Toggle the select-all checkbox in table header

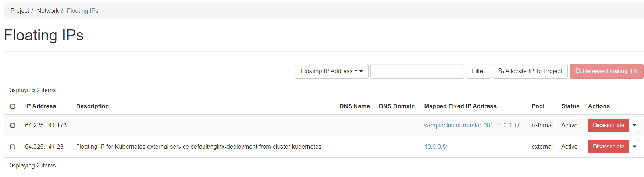13,106
